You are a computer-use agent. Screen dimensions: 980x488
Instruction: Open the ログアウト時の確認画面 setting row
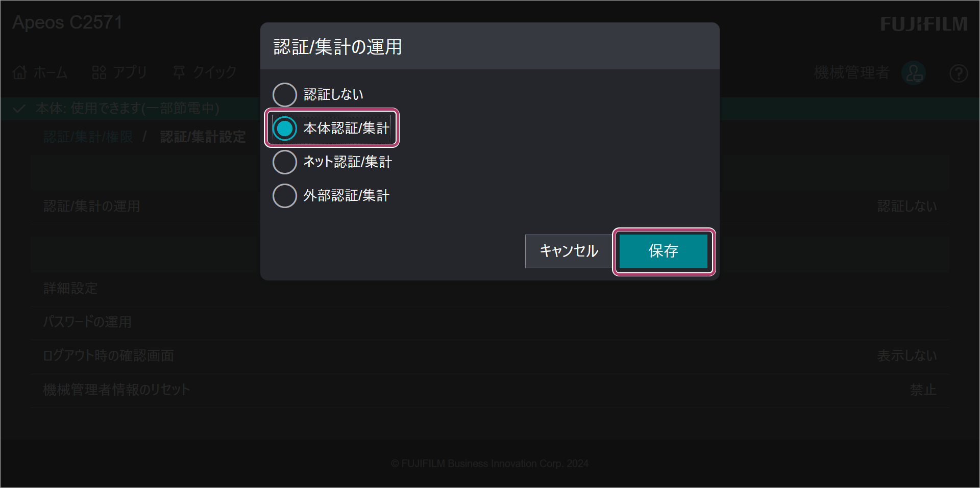490,356
